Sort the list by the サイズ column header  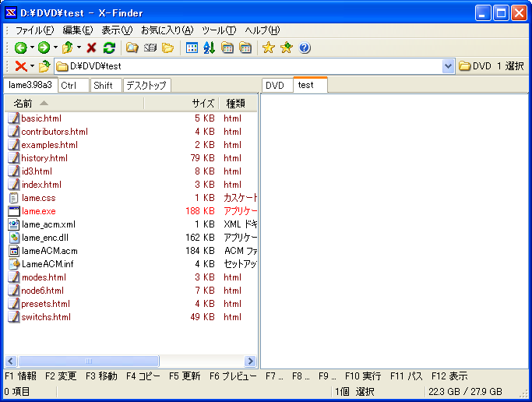tap(203, 103)
